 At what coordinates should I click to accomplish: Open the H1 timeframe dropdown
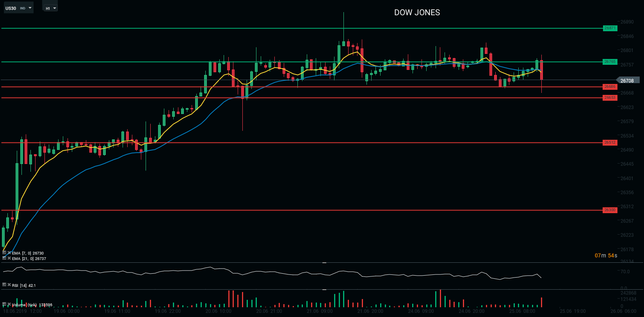coord(50,8)
